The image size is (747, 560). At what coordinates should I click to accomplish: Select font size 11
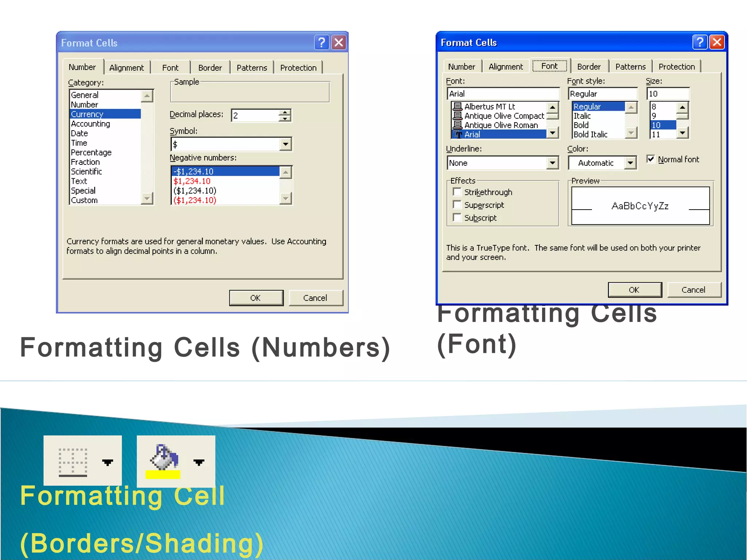pyautogui.click(x=663, y=134)
